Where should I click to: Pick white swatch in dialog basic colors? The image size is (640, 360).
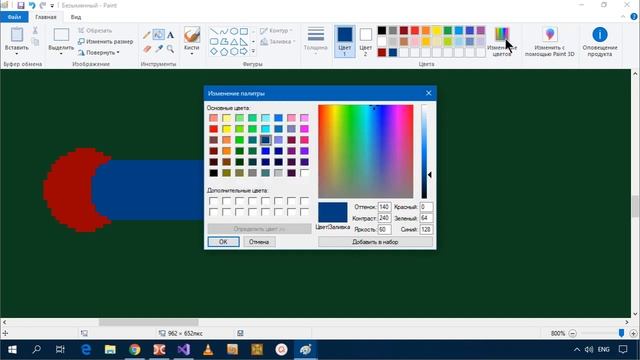(x=304, y=173)
